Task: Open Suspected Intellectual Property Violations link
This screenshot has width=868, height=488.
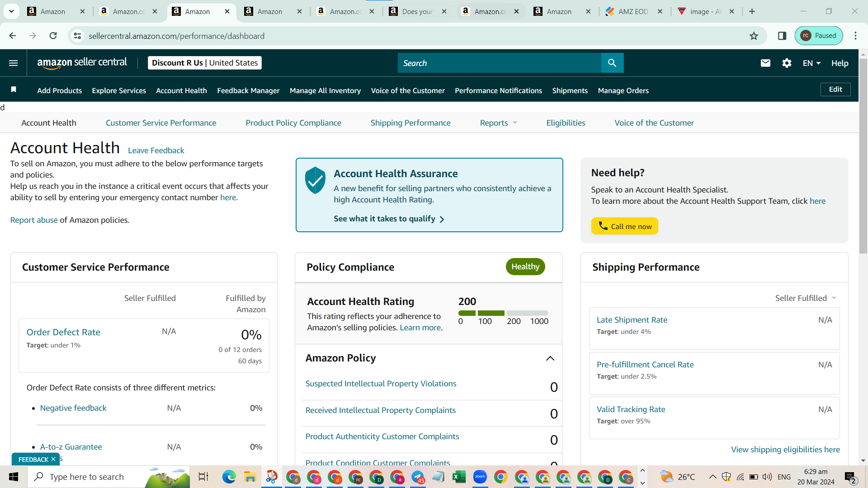Action: [381, 384]
